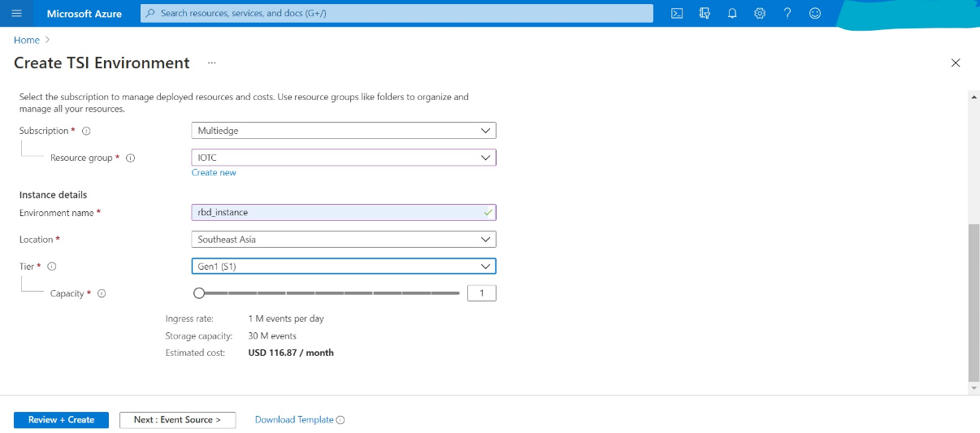Show info tooltip next to Resource group
Image resolution: width=980 pixels, height=433 pixels.
point(130,158)
